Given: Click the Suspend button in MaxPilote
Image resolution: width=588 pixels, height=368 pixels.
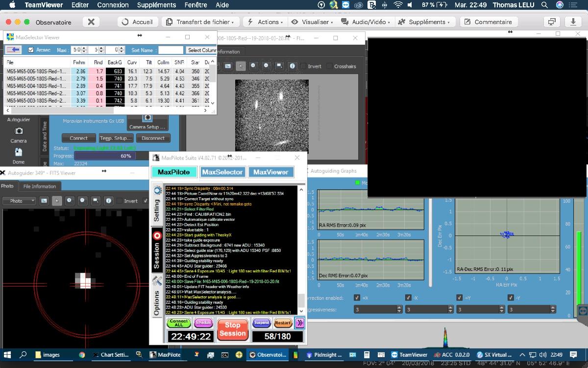Looking at the screenshot, I should (262, 323).
